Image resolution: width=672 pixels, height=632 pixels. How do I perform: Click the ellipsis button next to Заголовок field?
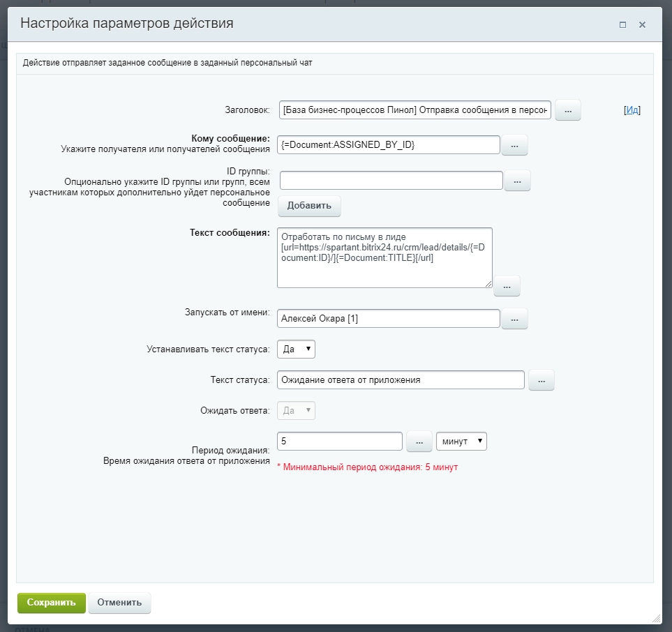(x=567, y=110)
